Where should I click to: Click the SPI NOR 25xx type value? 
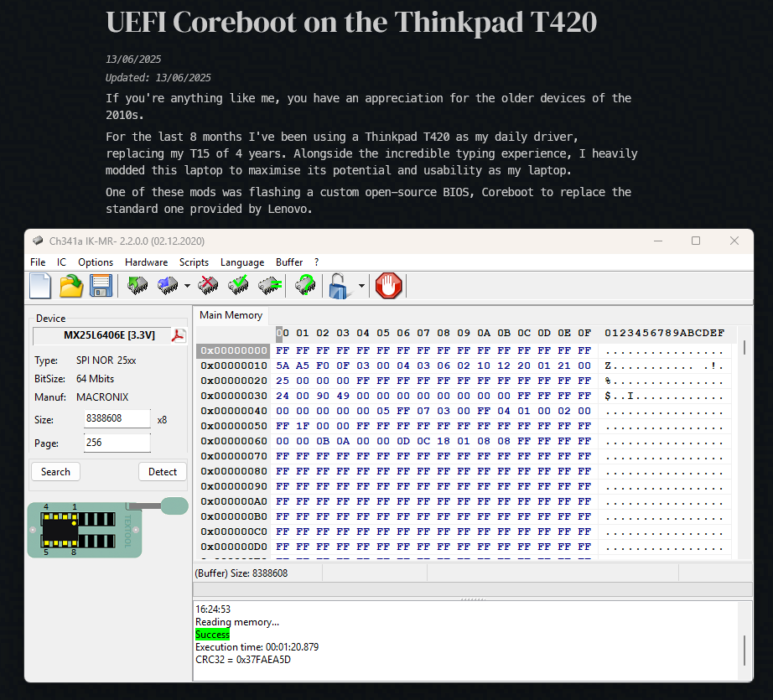[106, 360]
